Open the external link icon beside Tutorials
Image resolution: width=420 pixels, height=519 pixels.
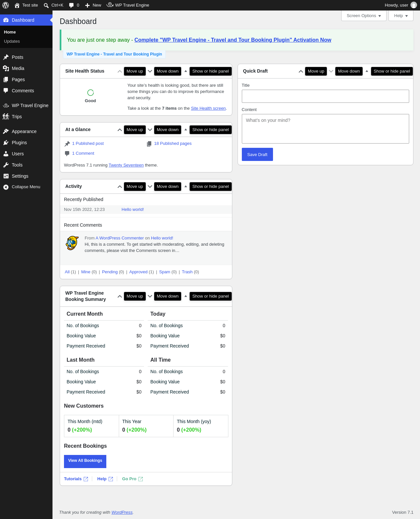86,479
